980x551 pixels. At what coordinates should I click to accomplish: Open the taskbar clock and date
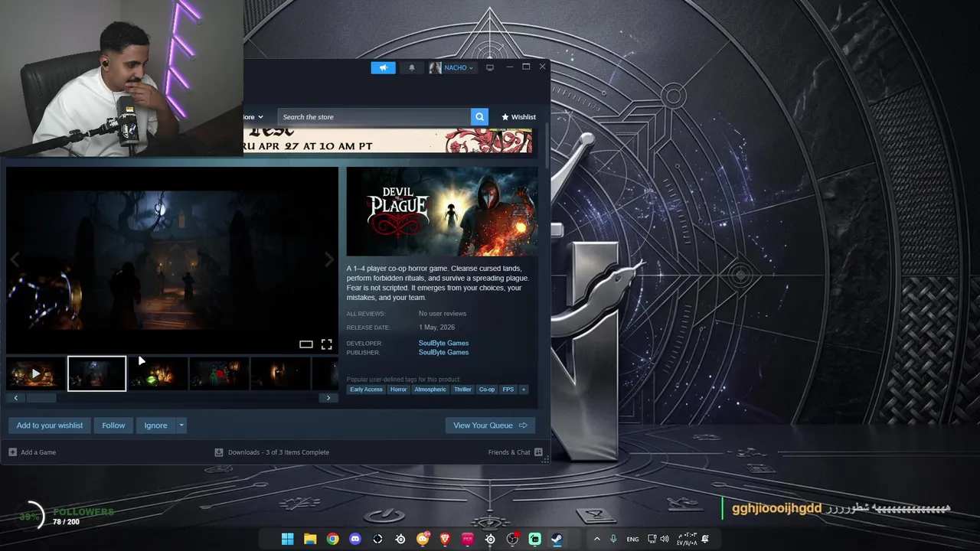pos(687,539)
